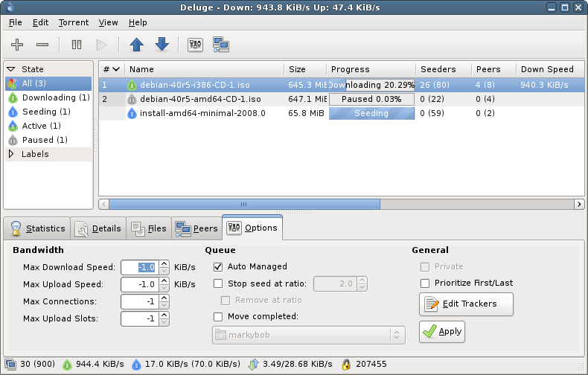Enable Stop seed at ratio checkbox
The width and height of the screenshot is (588, 375).
[x=218, y=283]
